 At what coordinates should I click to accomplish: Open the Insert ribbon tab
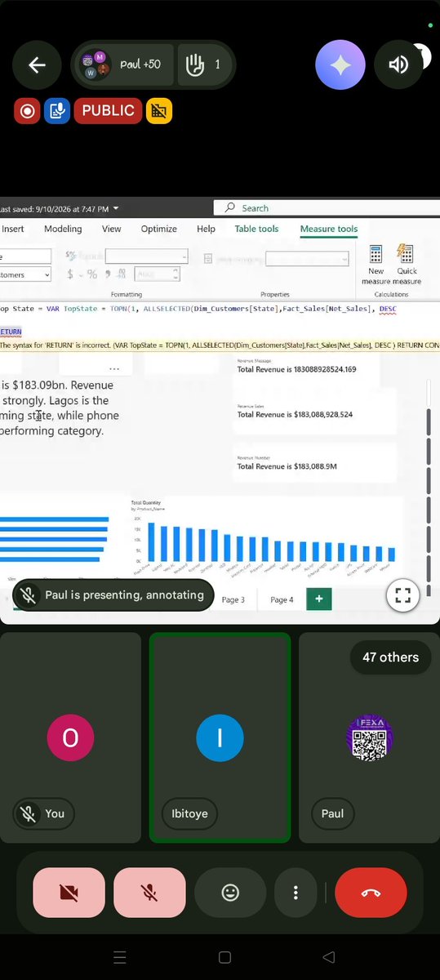(13, 229)
